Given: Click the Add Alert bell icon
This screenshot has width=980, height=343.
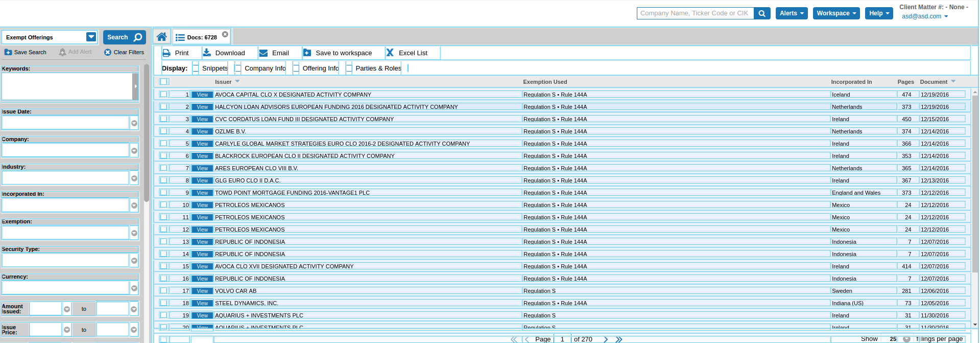Looking at the screenshot, I should [x=62, y=52].
